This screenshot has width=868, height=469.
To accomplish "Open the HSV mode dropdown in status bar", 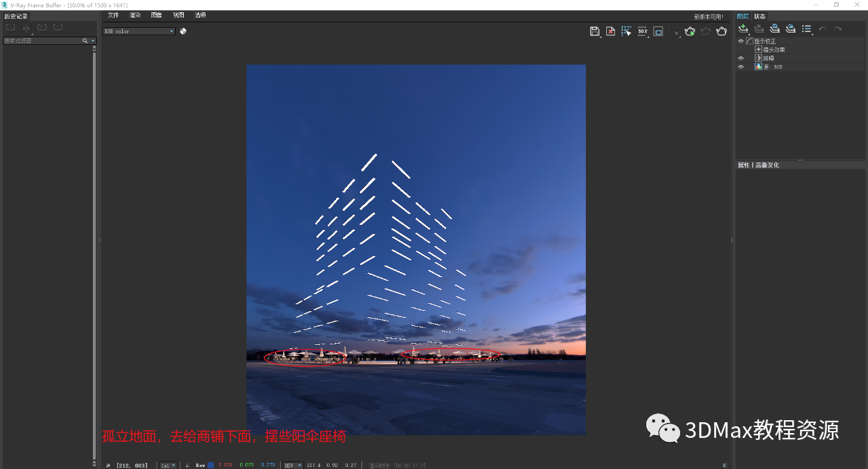I will [293, 465].
